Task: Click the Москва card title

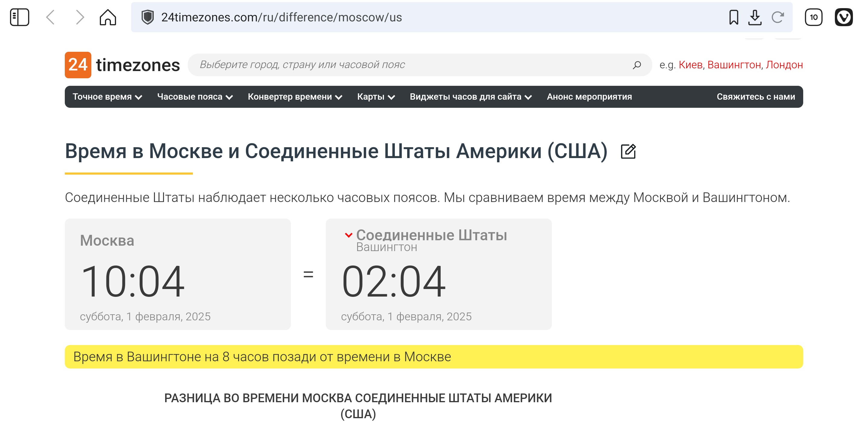Action: (107, 240)
